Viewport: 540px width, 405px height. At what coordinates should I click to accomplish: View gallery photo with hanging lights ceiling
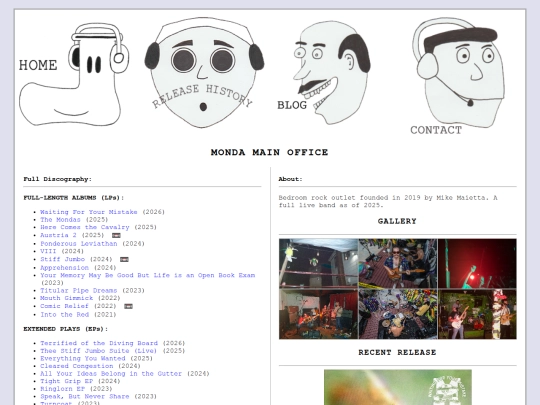pos(319,263)
